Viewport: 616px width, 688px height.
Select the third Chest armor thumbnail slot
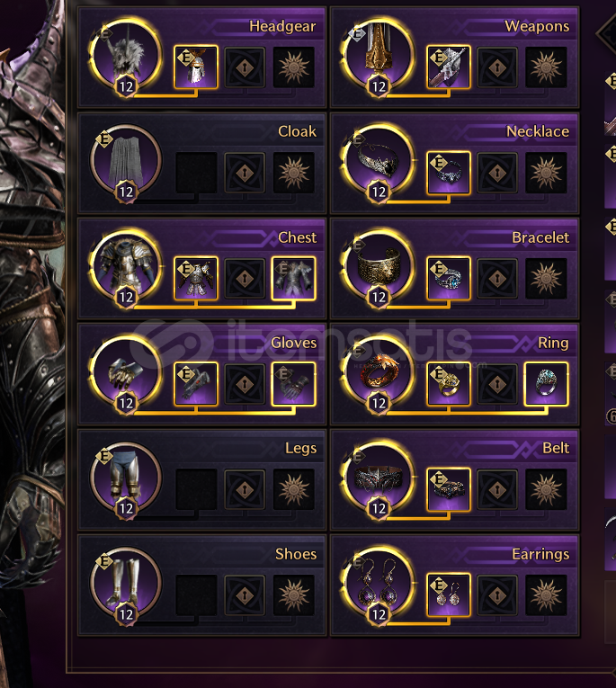coord(293,278)
